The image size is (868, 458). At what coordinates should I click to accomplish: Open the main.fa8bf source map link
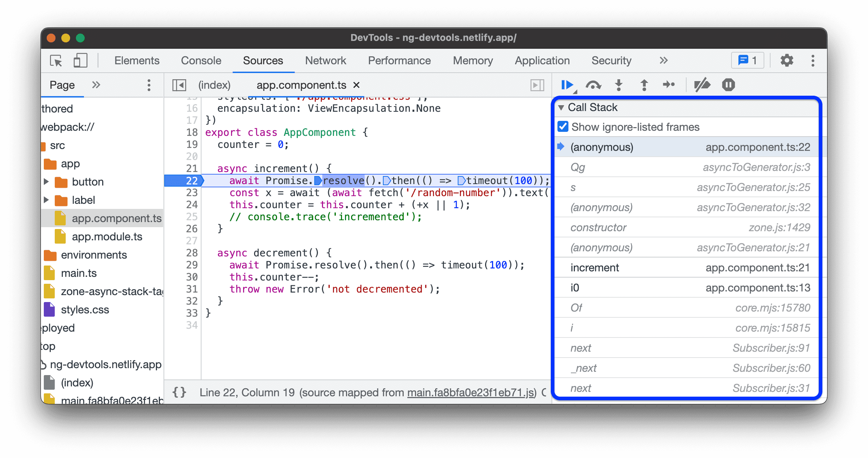468,393
